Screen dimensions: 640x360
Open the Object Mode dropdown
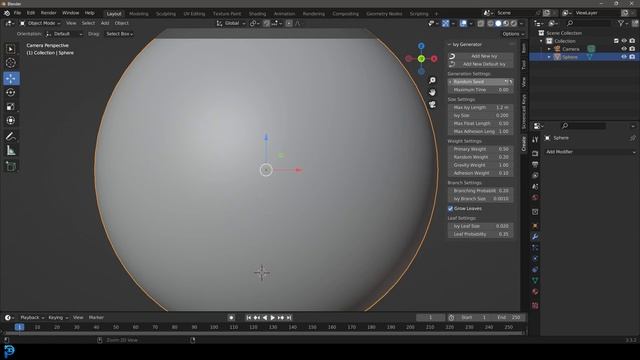(40, 23)
